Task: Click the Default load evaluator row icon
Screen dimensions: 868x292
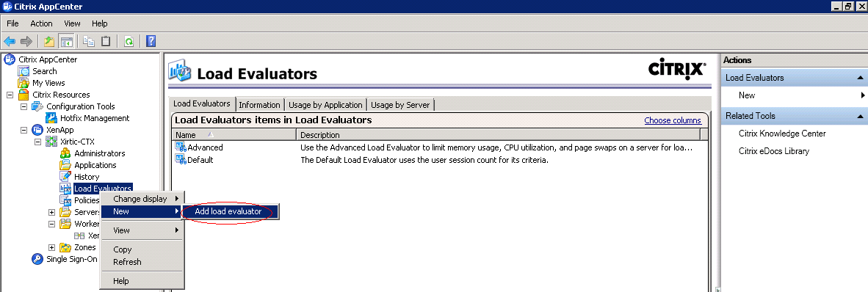Action: pos(181,159)
